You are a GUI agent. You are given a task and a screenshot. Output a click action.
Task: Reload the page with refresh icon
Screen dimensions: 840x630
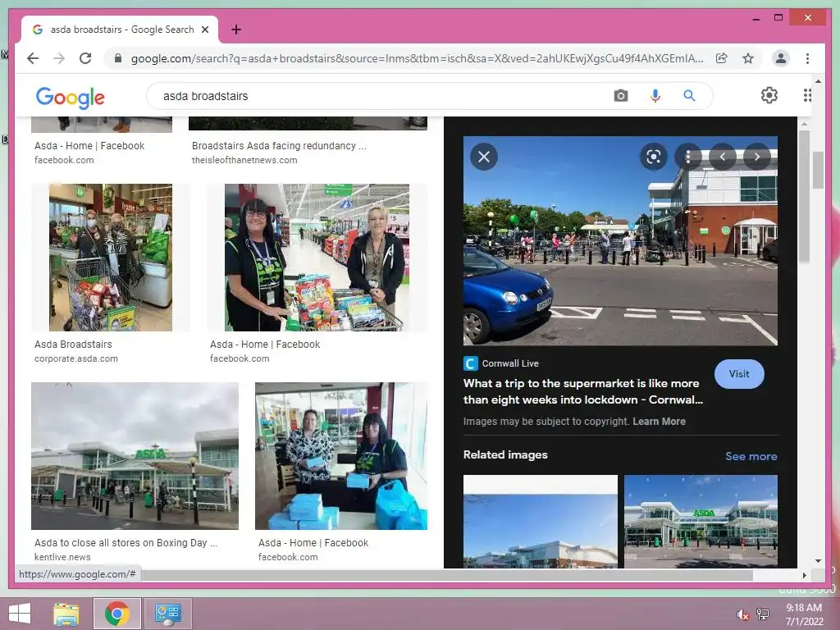(85, 58)
